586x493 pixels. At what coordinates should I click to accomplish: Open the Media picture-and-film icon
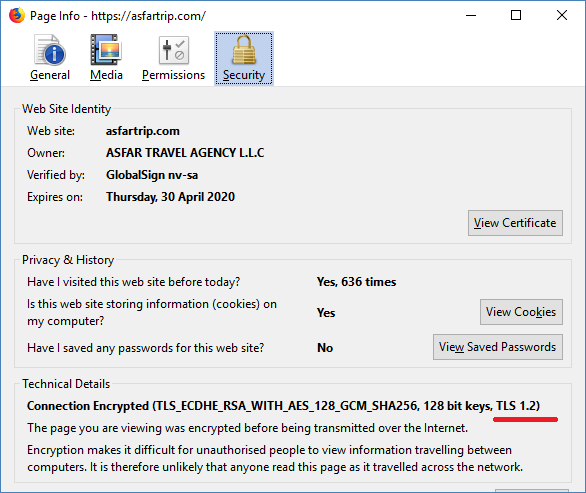[x=106, y=50]
